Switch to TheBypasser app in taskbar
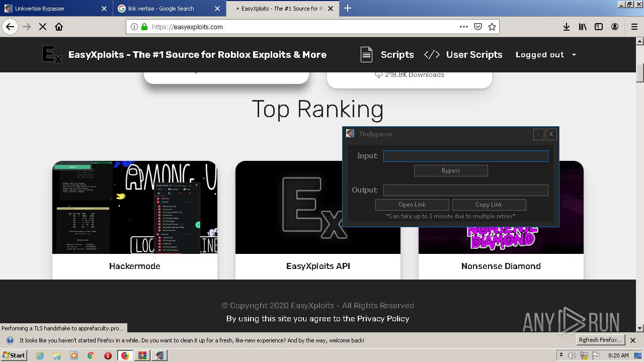Screen dimensions: 644x362 click(159, 355)
